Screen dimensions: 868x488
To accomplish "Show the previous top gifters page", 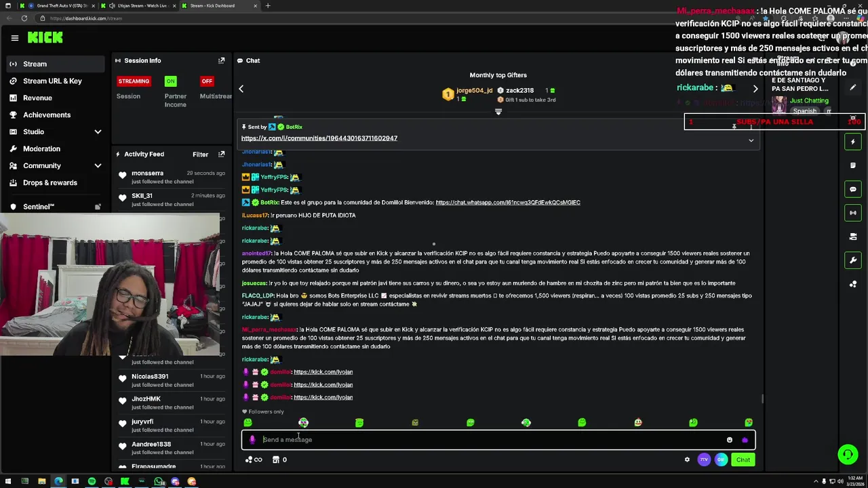I will [x=241, y=89].
